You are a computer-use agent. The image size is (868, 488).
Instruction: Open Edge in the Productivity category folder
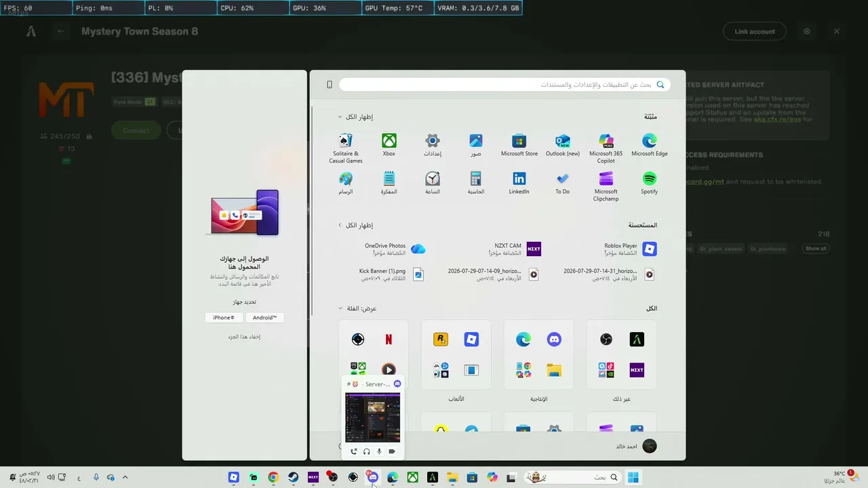point(524,340)
